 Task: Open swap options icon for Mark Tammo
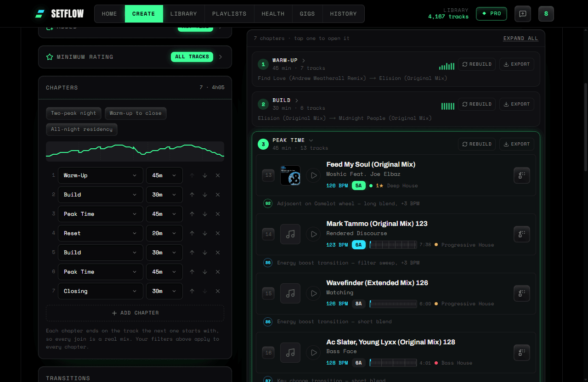coord(522,234)
